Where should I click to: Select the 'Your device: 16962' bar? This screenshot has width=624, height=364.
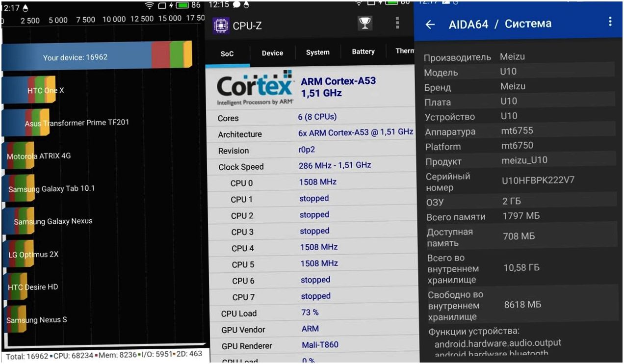(x=97, y=56)
